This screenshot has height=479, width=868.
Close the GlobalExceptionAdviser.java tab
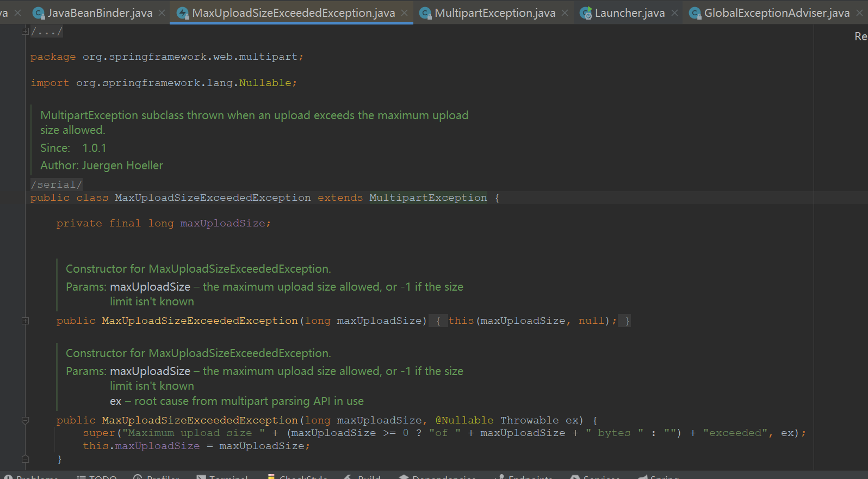tap(859, 13)
